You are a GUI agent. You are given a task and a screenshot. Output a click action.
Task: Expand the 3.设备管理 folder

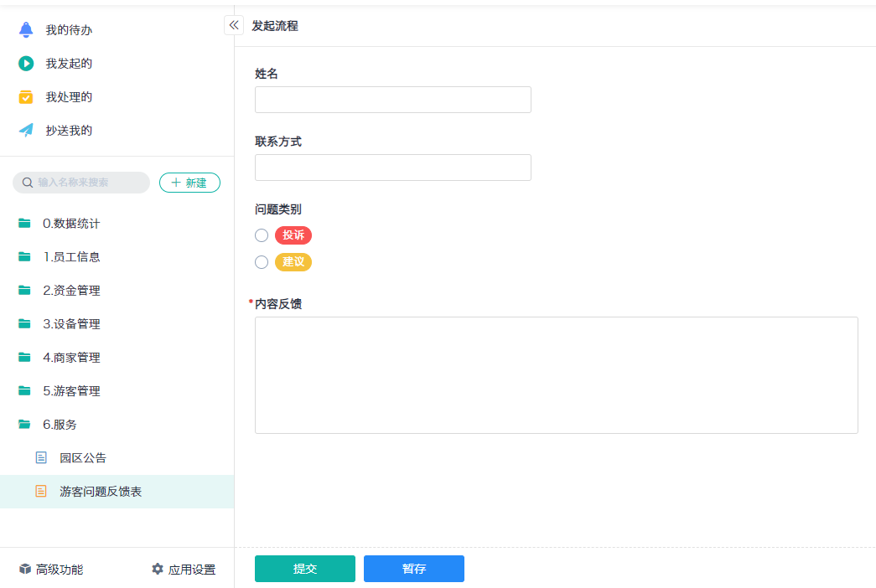[x=71, y=324]
